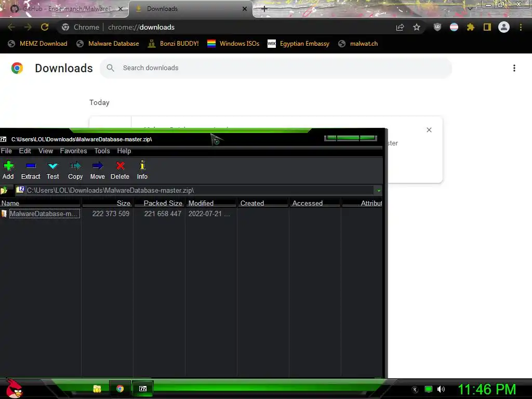Go up one folder in 7-Zip

pyautogui.click(x=4, y=190)
